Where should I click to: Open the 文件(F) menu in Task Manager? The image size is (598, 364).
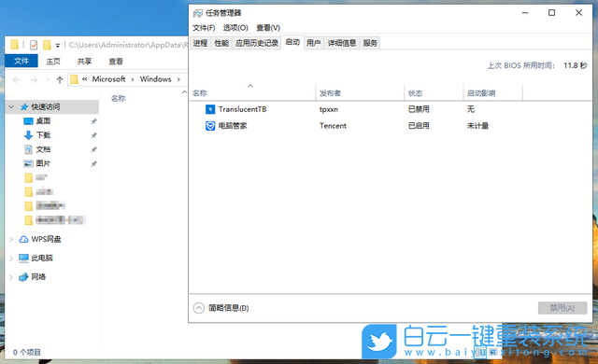(x=204, y=28)
